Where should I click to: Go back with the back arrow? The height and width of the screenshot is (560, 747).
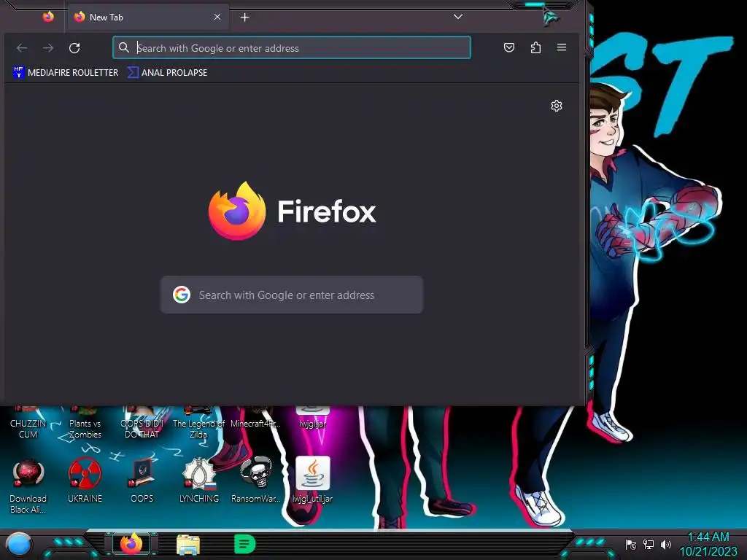[x=22, y=47]
